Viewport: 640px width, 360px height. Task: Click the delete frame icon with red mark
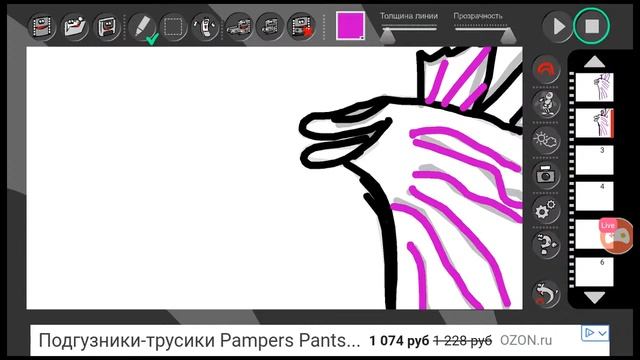(301, 27)
